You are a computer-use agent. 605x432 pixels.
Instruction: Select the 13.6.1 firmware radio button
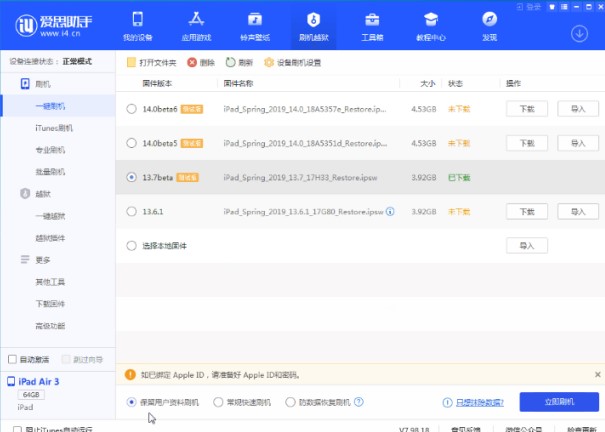pos(132,211)
